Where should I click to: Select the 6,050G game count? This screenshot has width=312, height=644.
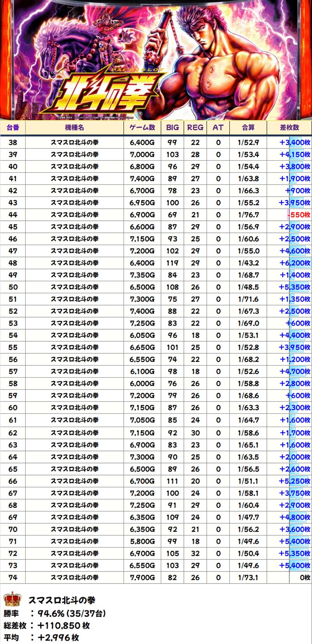pos(142,335)
